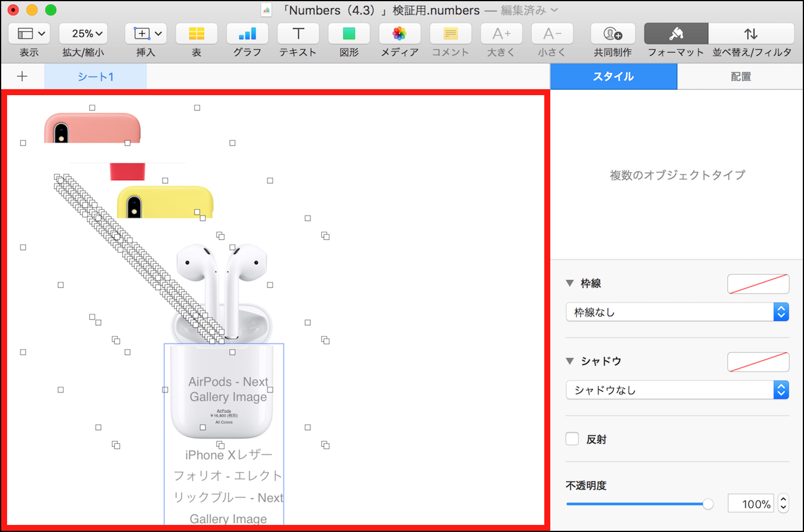
Task: Collapse the 枠線 border section
Action: click(570, 283)
